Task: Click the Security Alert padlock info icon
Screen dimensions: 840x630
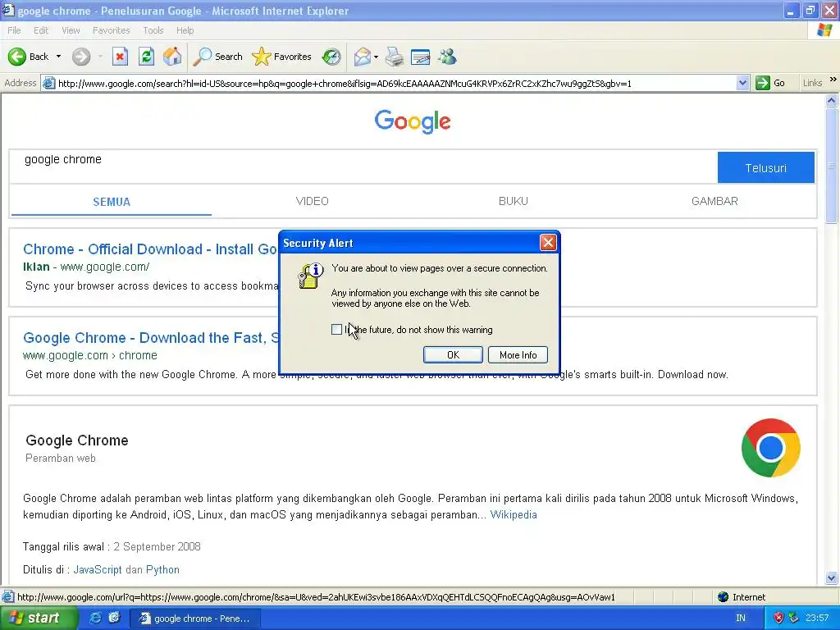Action: click(310, 276)
